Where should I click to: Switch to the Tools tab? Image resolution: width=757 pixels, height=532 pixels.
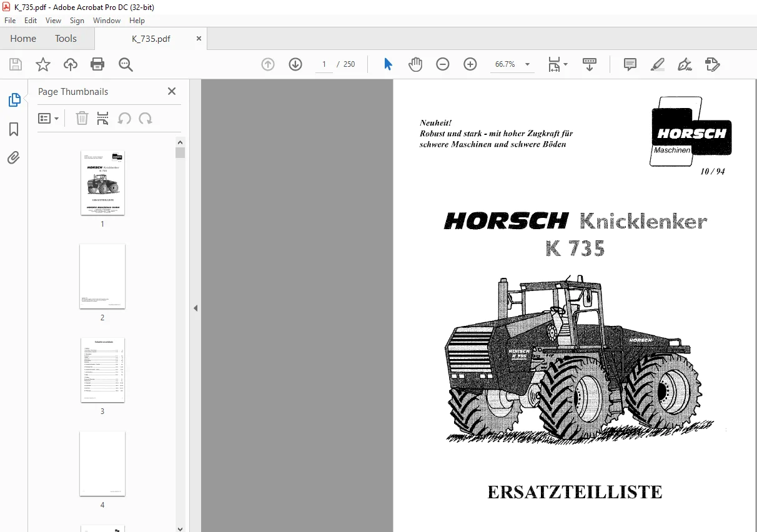click(x=66, y=39)
